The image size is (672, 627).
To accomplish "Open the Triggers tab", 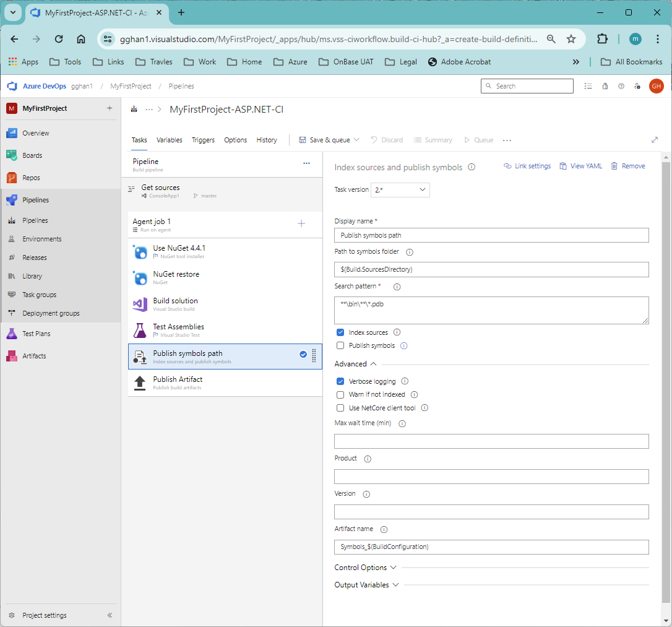I will (x=203, y=140).
